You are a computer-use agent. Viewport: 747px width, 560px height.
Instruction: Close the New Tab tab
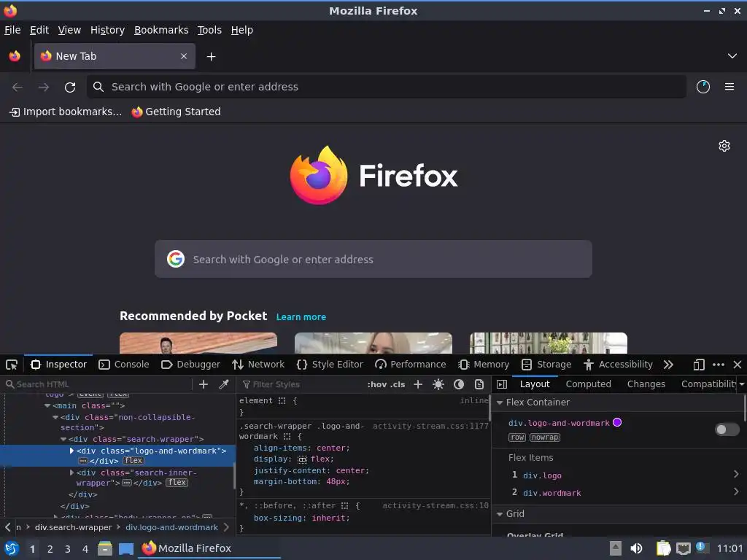tap(184, 56)
